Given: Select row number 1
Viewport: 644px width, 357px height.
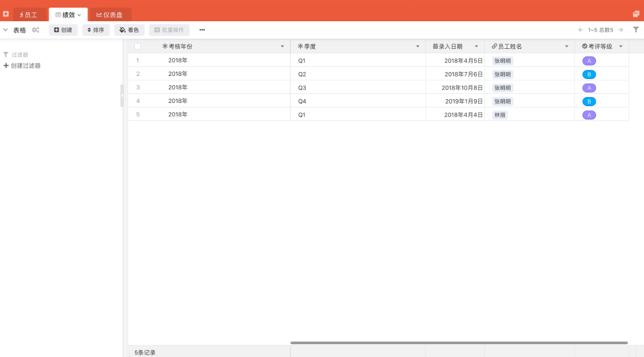Looking at the screenshot, I should pos(138,60).
